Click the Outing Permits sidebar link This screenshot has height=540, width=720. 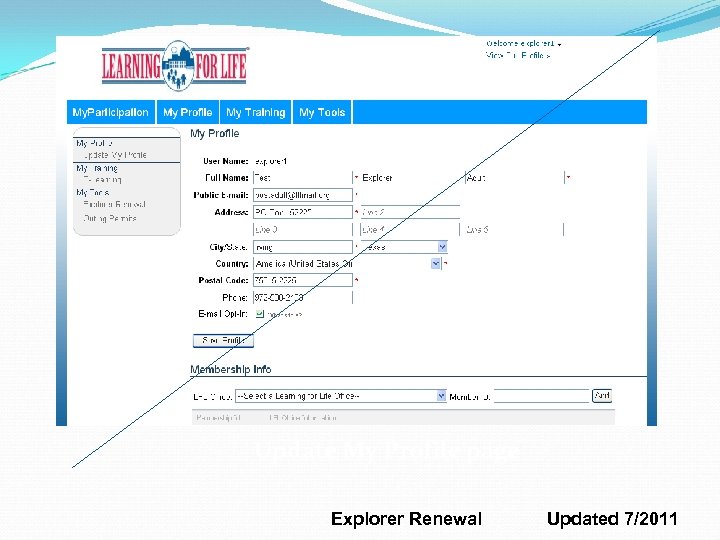110,218
